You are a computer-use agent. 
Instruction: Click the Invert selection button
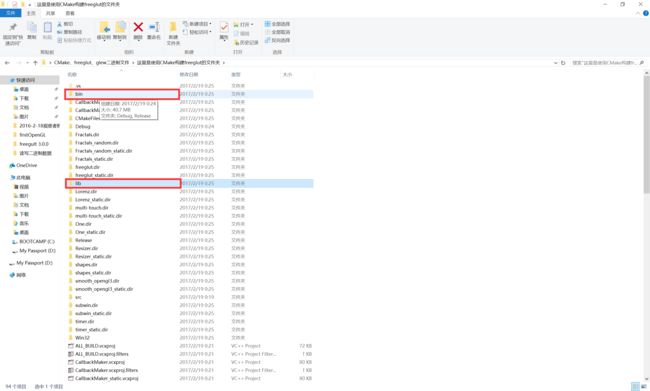[x=277, y=40]
